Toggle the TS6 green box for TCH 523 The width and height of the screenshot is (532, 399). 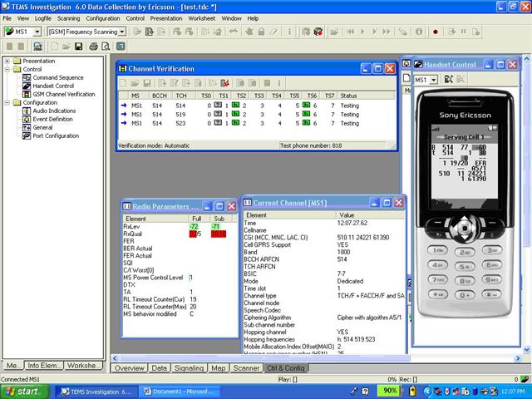tap(307, 124)
